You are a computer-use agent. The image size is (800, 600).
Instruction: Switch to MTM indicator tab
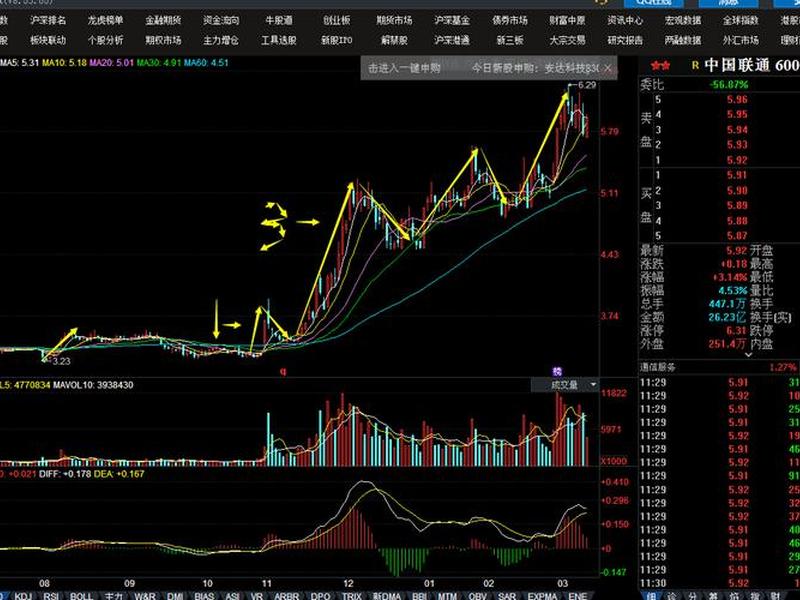click(x=448, y=595)
